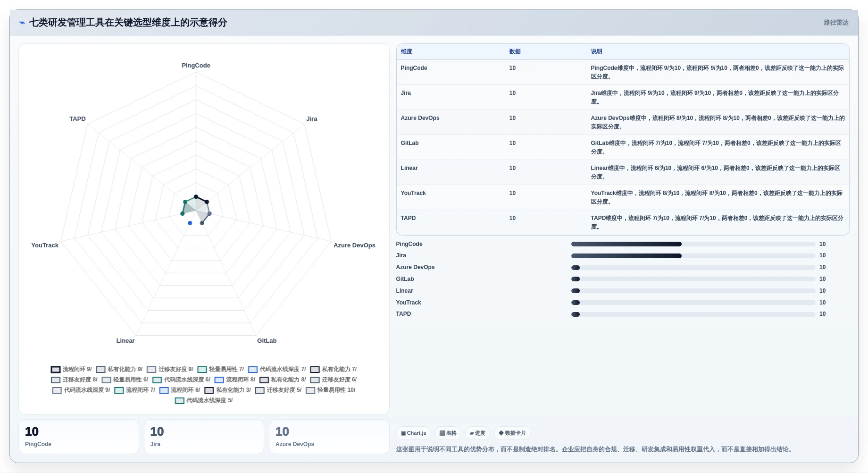Click the YouTrack axis label on radar
Screen dimensions: 868x473
[45, 245]
